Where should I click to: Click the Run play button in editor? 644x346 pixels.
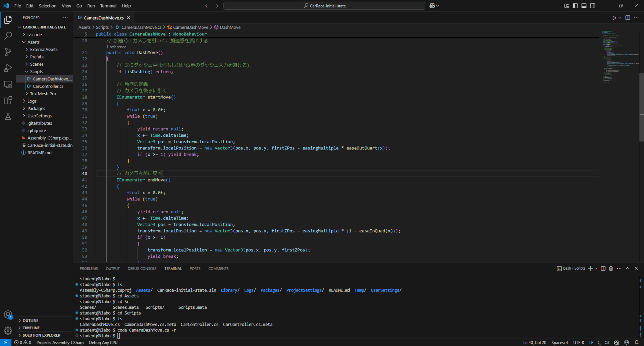pyautogui.click(x=614, y=18)
